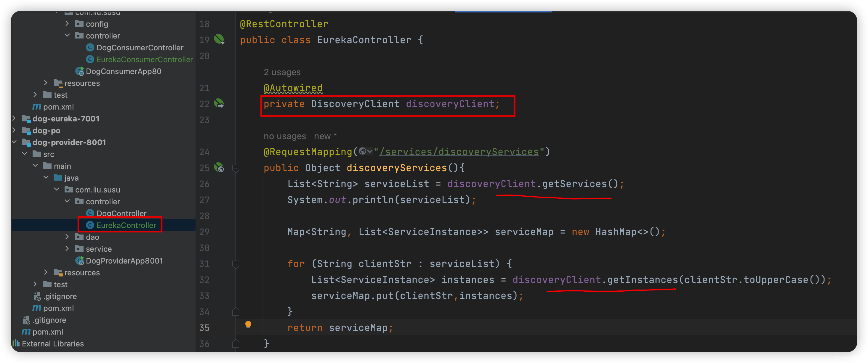
Task: Expand the dao folder chevron
Action: [67, 237]
